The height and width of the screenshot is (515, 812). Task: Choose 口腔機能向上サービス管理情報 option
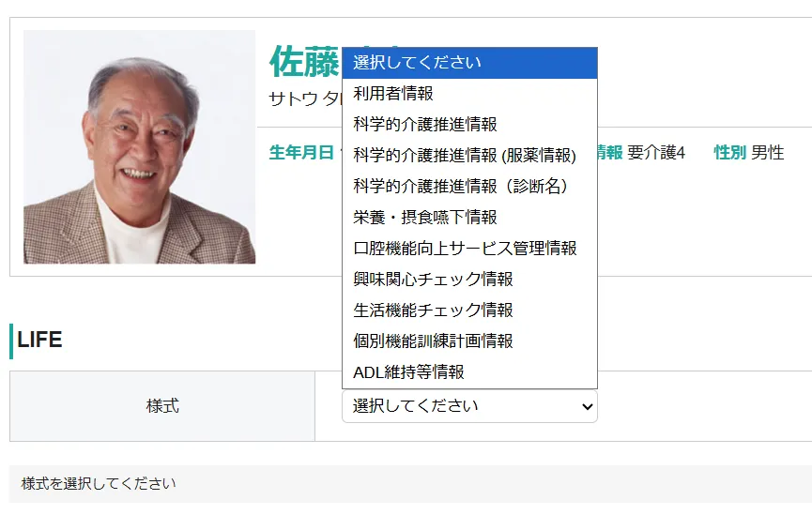[469, 249]
